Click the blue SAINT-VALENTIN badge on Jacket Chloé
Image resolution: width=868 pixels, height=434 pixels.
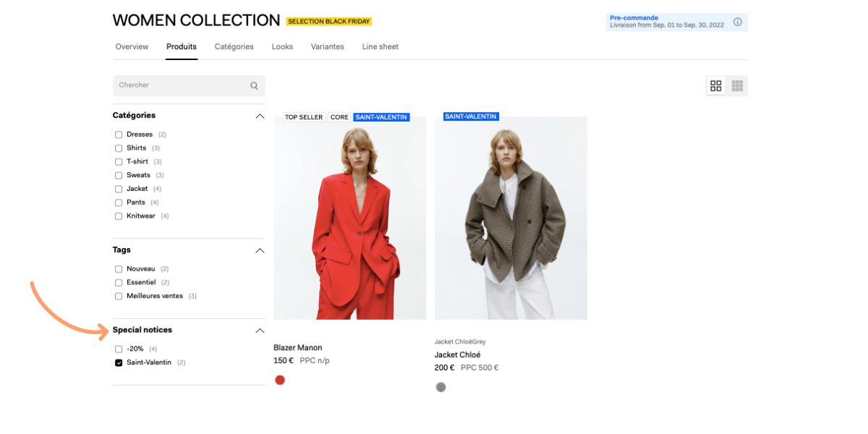[x=471, y=116]
